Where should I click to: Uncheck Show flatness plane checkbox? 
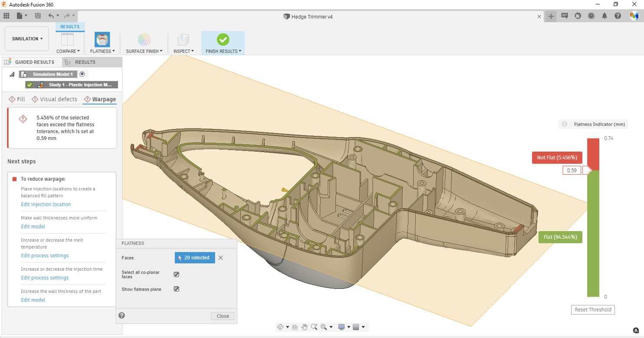point(176,289)
